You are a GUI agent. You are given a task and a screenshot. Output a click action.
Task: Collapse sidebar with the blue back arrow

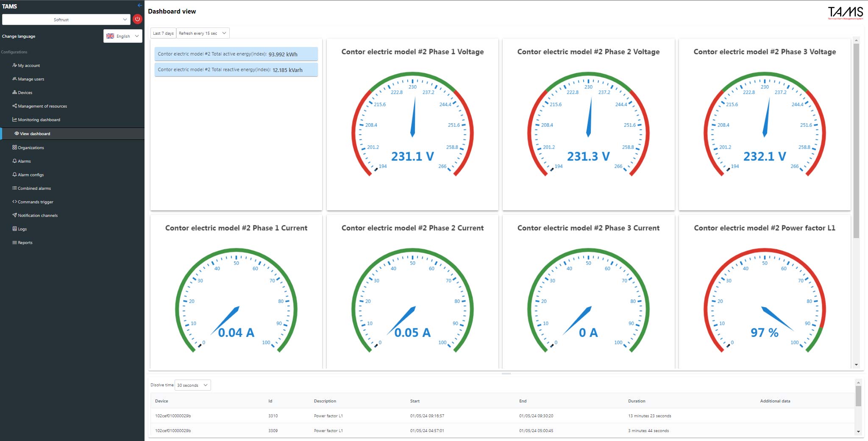(x=139, y=6)
